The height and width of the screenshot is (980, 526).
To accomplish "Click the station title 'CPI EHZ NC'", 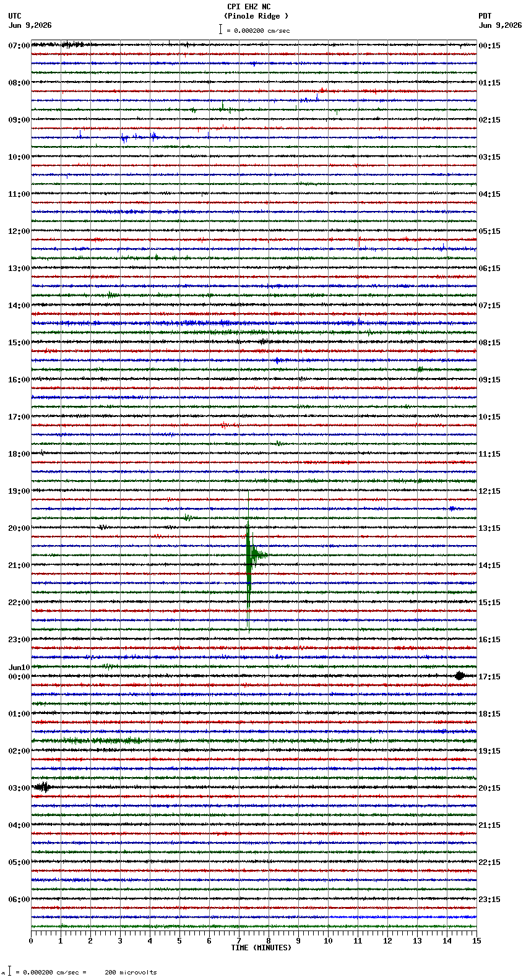I will pos(249,7).
